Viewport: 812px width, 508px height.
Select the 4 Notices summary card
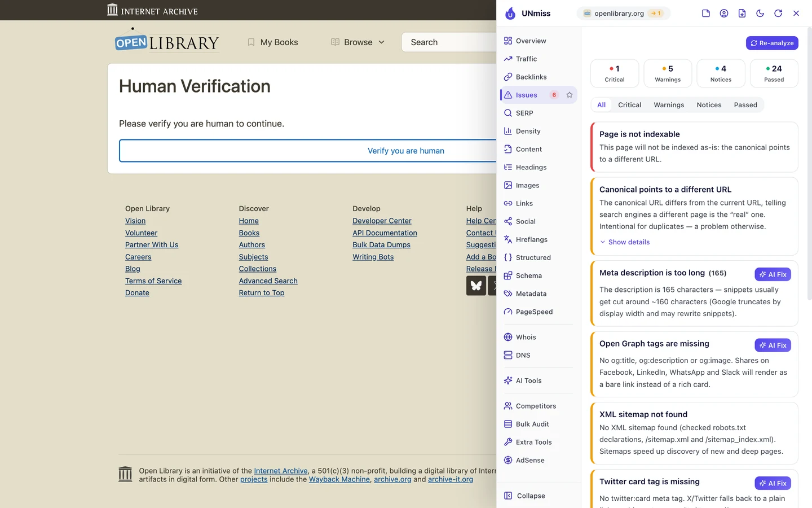(x=721, y=73)
